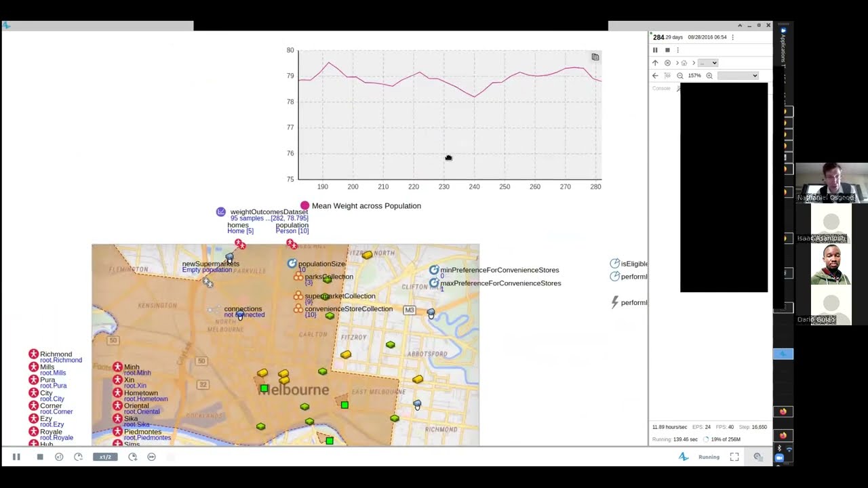Click Bluetooth tray icon
Image resolution: width=868 pixels, height=488 pixels.
click(779, 449)
